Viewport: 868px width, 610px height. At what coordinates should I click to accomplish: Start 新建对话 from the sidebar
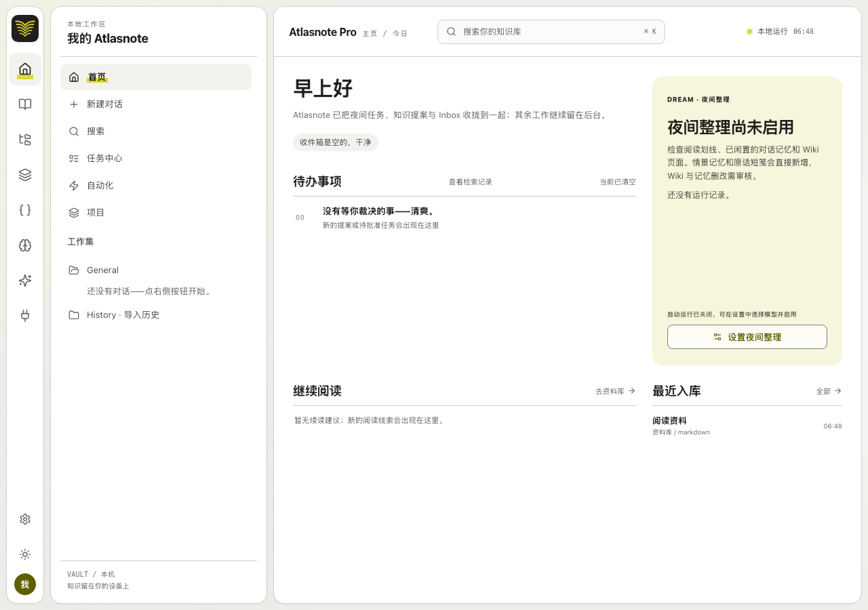pyautogui.click(x=156, y=104)
